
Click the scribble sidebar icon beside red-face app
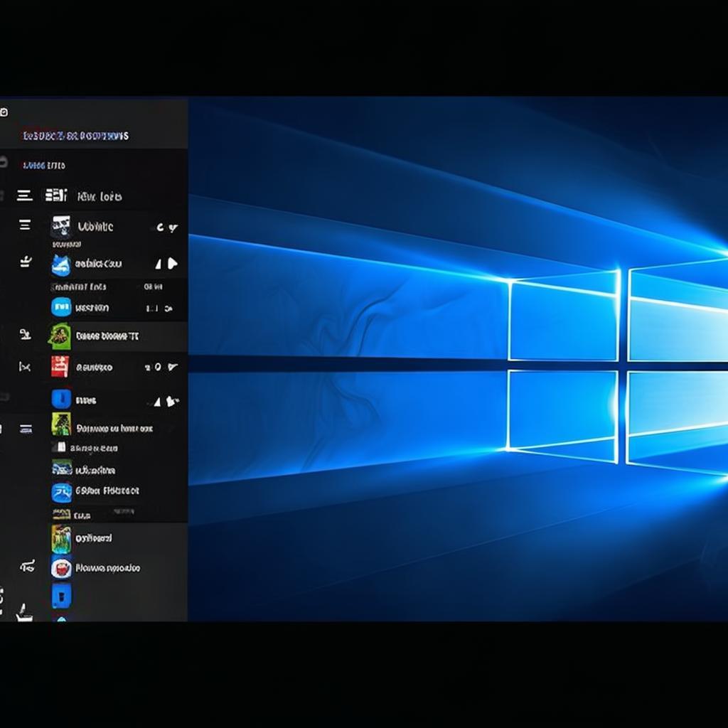point(28,567)
